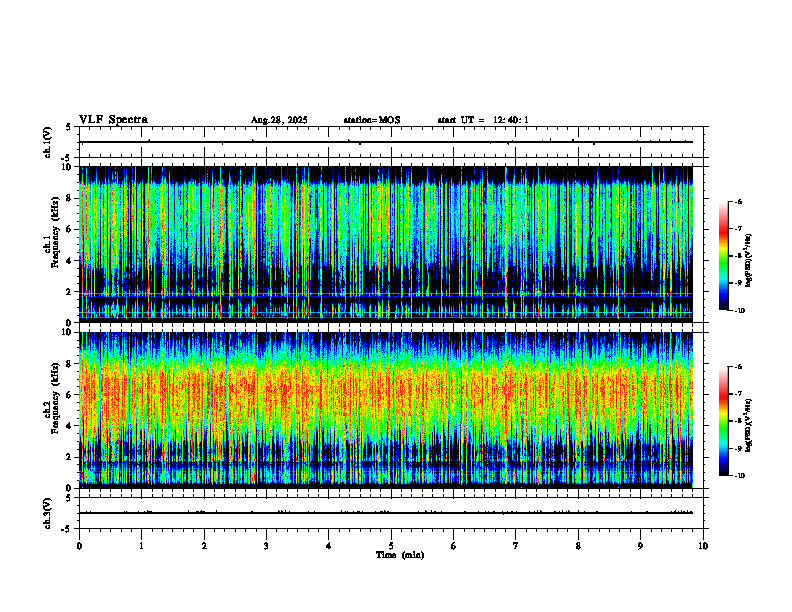Click the "6" kHz tick of ch.1 panel
Screen dimensions: 792x612
(69, 229)
